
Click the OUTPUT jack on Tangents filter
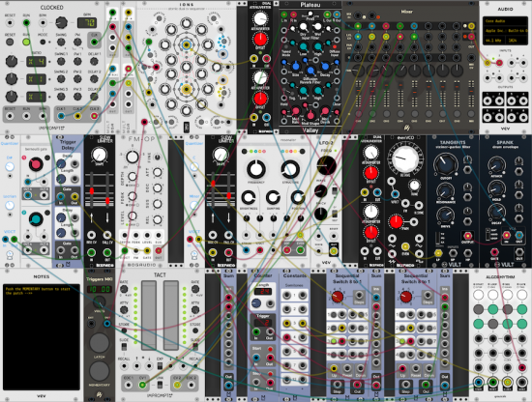467,236
